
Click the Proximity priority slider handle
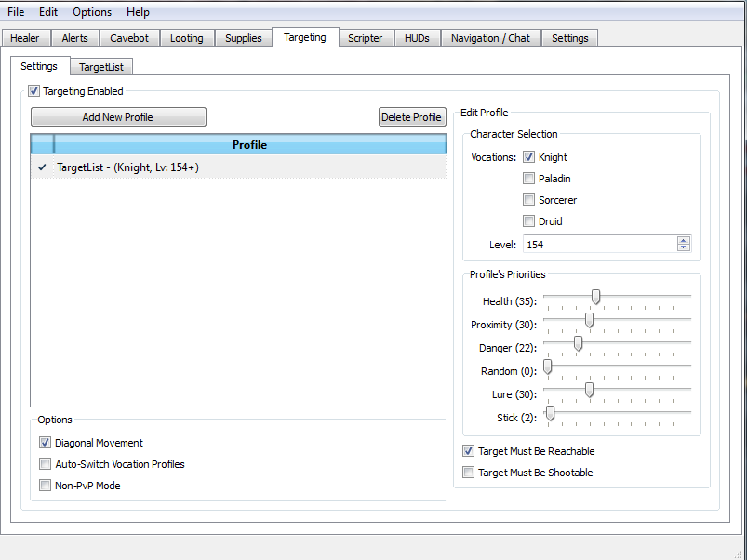589,321
